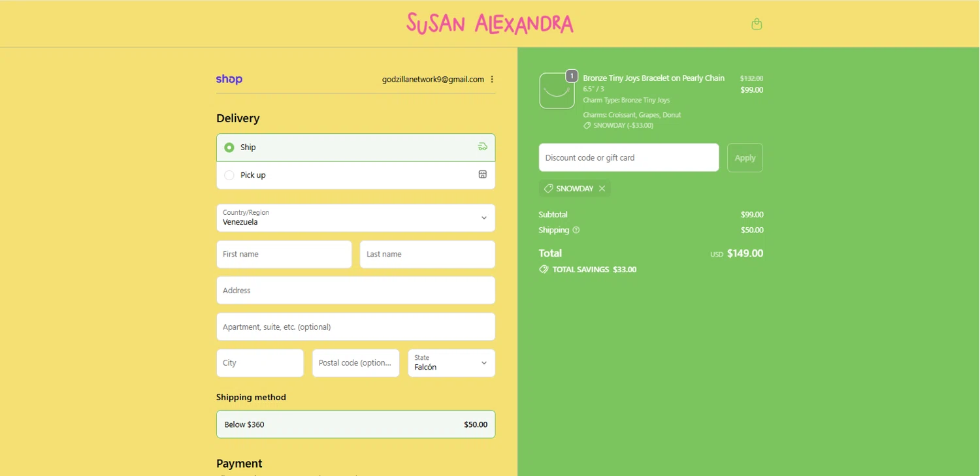
Task: Click the store icon in Pick up row
Action: pos(483,174)
